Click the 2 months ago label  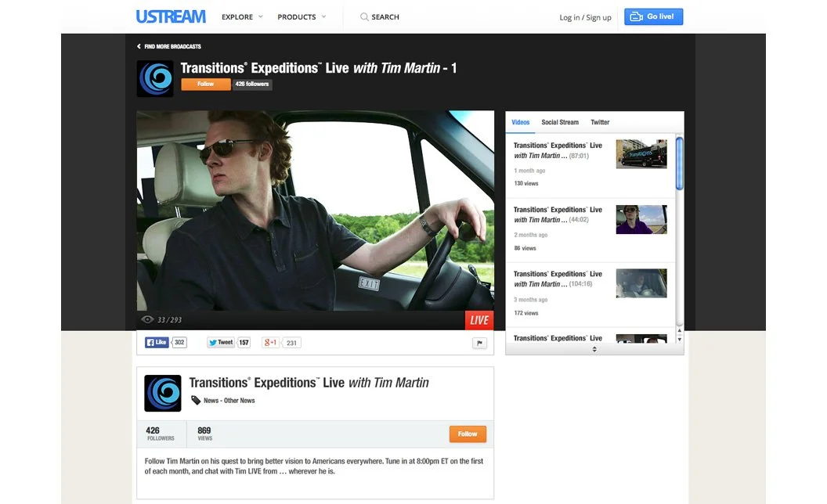coord(531,235)
